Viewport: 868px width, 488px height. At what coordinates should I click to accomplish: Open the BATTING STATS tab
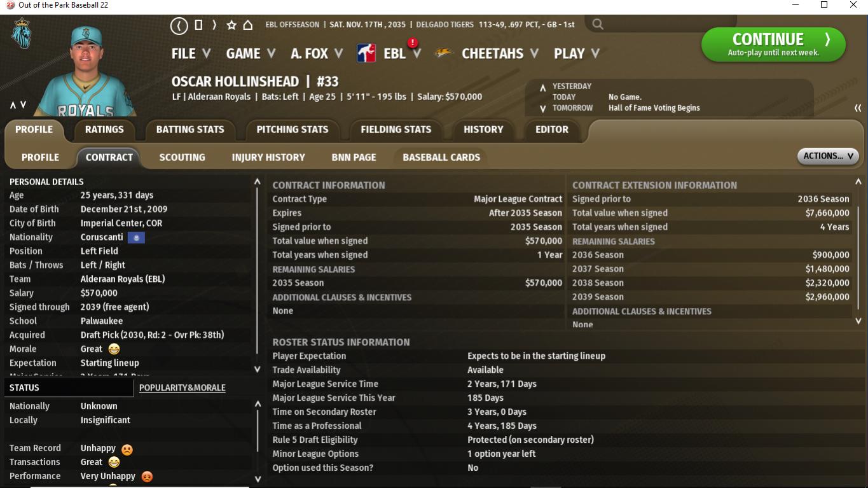coord(190,129)
